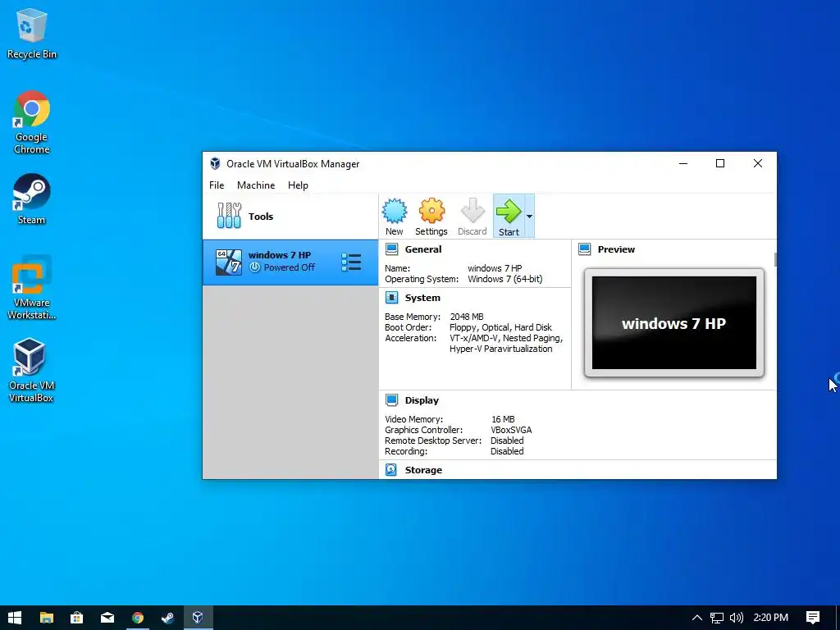Select the Oracle VM VirtualBox desktop shortcut

coord(31,370)
